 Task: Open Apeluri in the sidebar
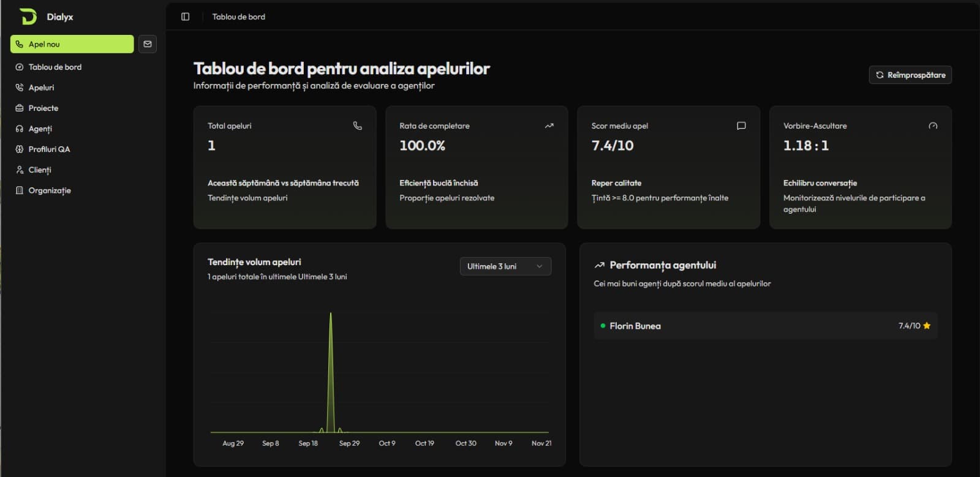[x=41, y=88]
